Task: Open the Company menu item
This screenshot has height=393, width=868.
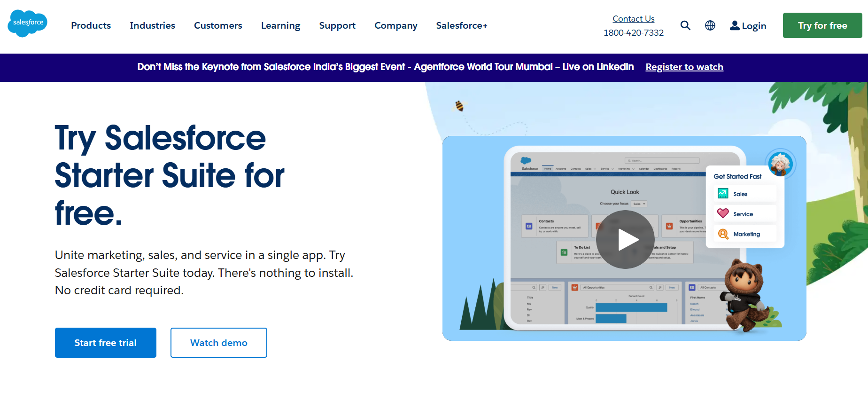Action: click(396, 25)
